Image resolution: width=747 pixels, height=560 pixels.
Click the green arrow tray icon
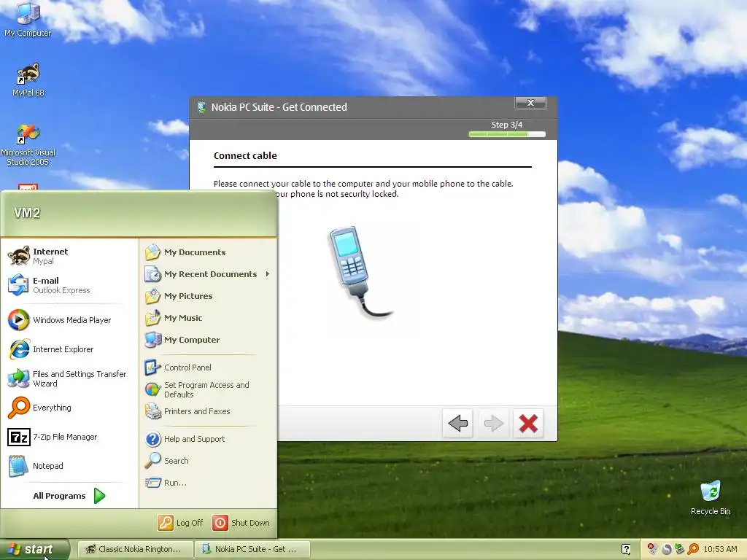680,549
